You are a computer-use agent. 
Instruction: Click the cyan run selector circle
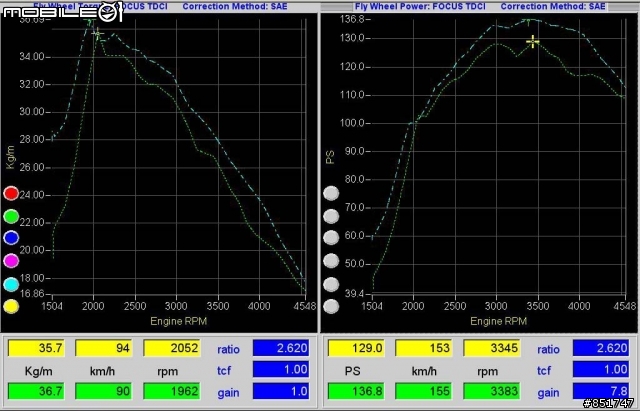point(11,284)
